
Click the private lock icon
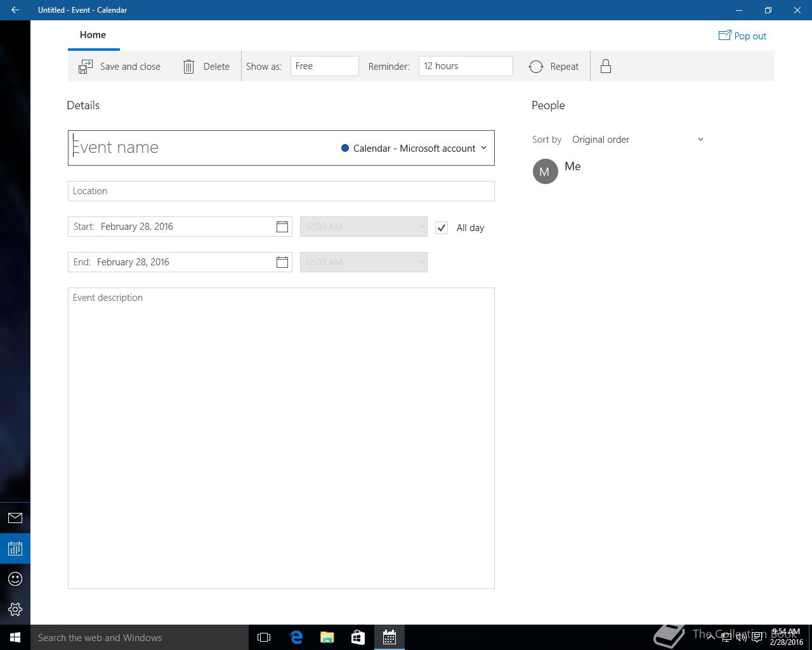click(x=606, y=67)
